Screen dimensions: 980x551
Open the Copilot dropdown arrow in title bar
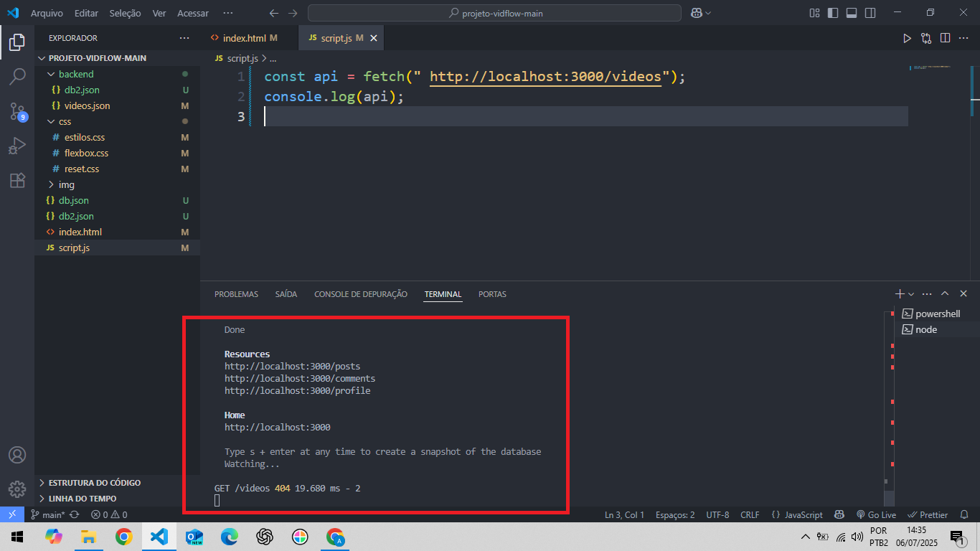[708, 13]
